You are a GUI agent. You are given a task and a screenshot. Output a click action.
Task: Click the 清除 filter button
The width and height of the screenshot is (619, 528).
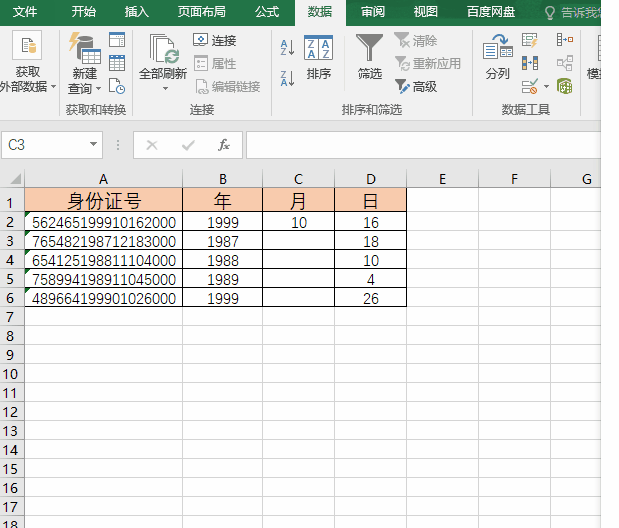415,40
